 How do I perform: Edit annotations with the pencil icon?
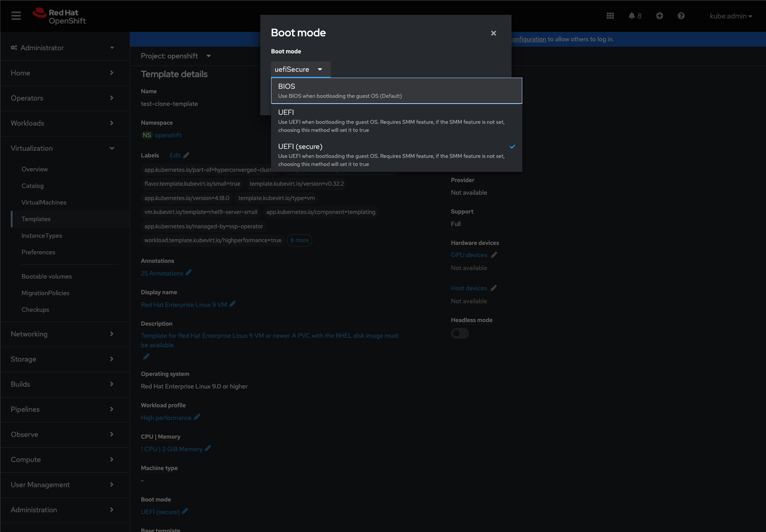coord(188,273)
